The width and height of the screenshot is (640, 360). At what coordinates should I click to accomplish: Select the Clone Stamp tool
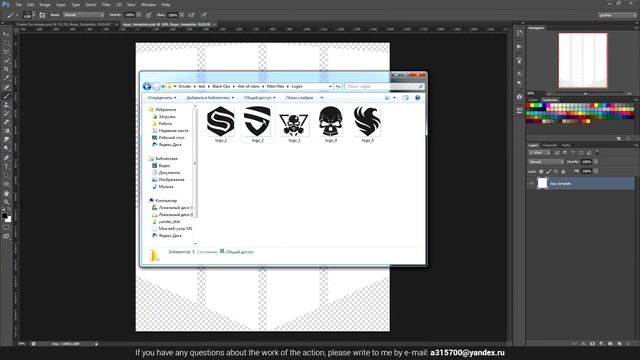pyautogui.click(x=6, y=104)
